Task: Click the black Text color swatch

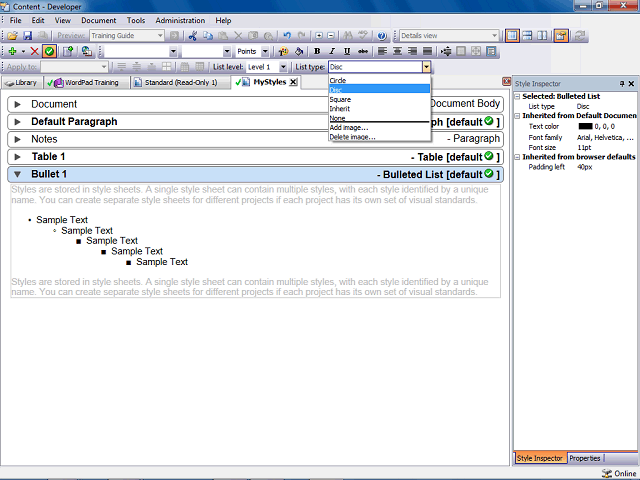Action: click(x=585, y=127)
